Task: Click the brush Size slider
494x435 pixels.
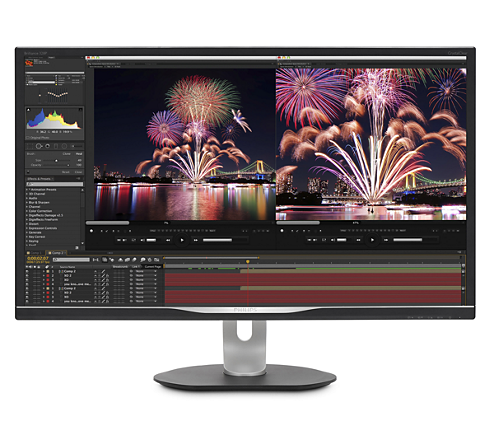Action: (x=56, y=161)
